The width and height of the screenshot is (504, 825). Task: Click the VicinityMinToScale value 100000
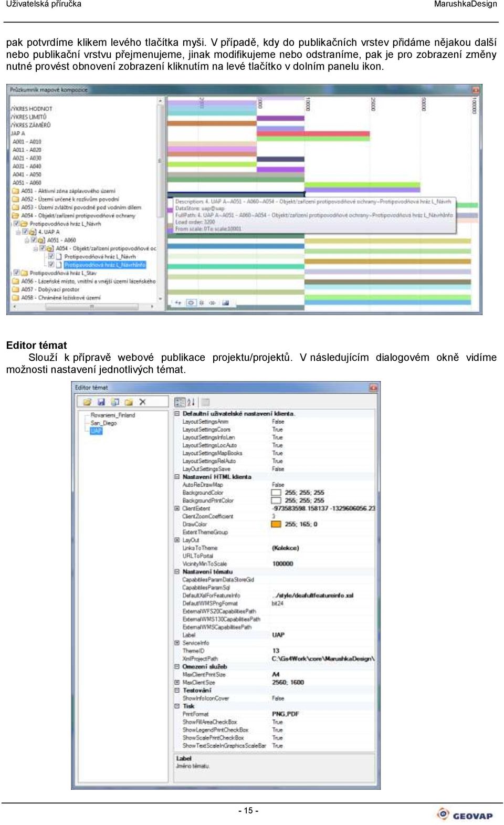[x=282, y=563]
